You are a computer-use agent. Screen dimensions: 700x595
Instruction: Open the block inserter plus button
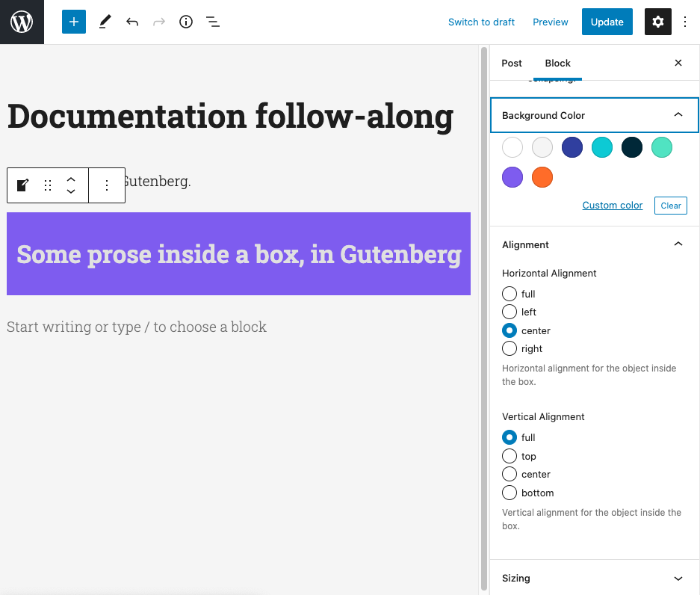coord(74,22)
